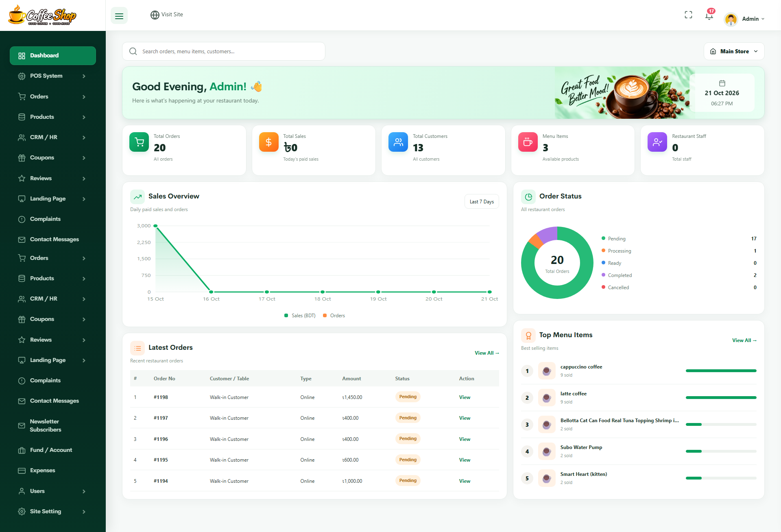Screen dimensions: 781x532
Task: Click the Subo Water Pump progress bar
Action: click(x=721, y=451)
